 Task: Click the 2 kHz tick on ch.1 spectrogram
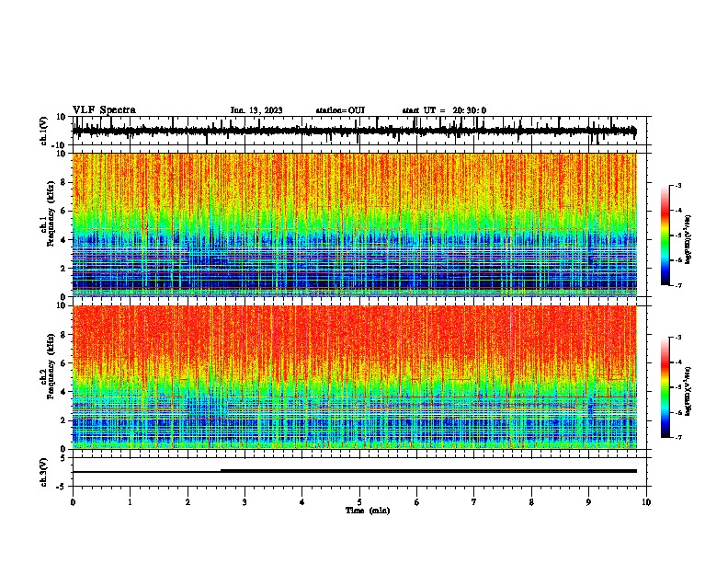63,268
